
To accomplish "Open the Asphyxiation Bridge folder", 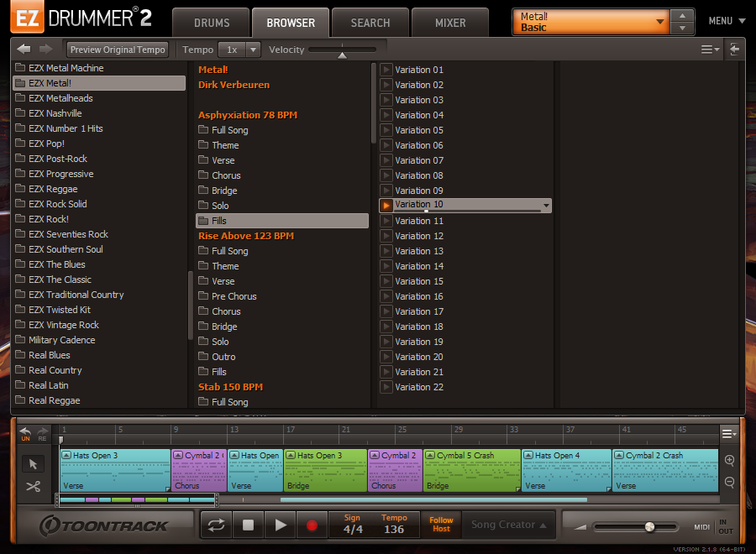I will (x=282, y=191).
